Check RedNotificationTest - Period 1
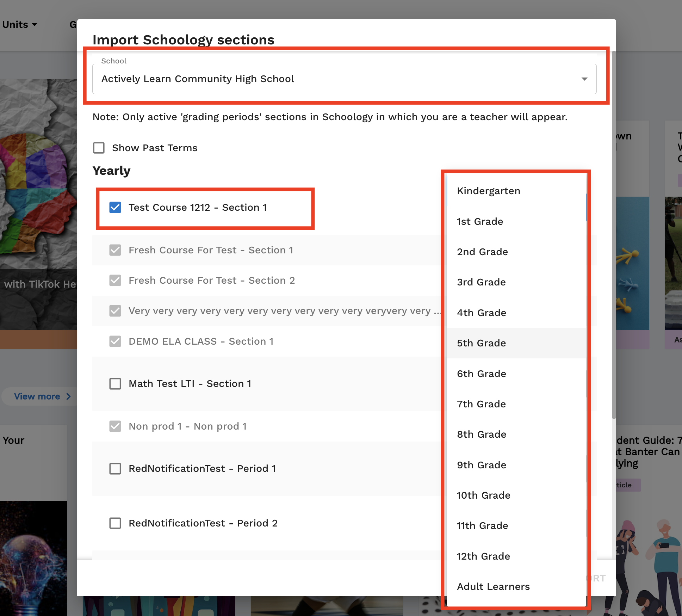 [115, 469]
